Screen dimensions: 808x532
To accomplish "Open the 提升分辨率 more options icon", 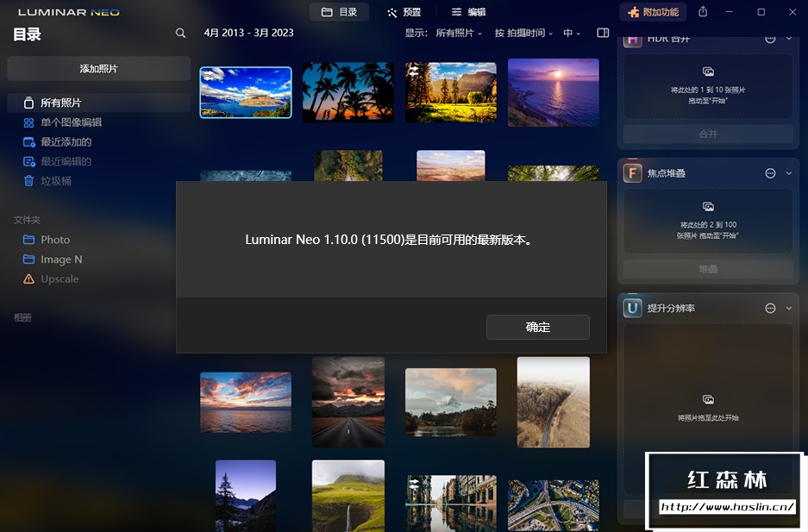I will [x=770, y=308].
